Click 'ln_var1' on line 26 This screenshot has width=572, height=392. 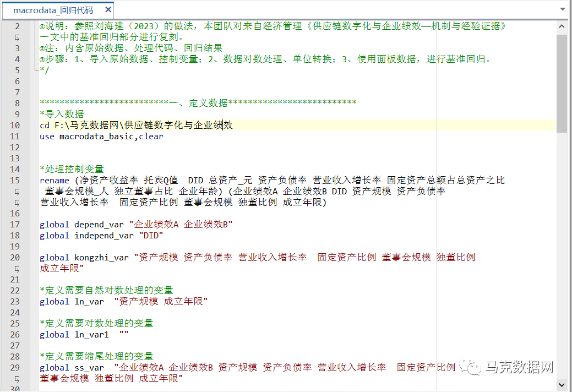pos(91,335)
